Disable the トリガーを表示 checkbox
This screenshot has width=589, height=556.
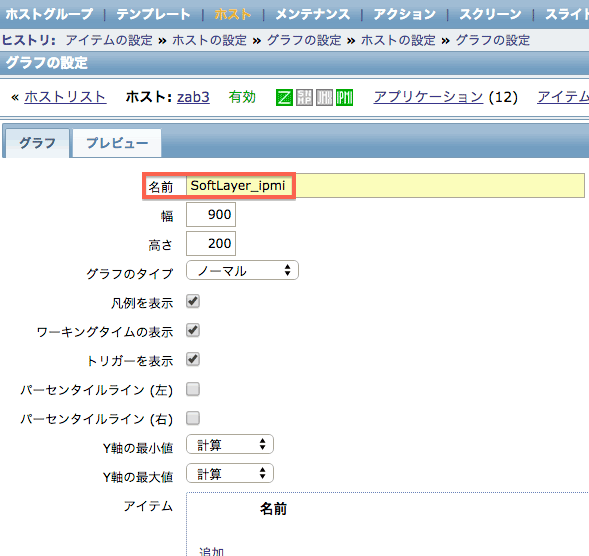pos(193,360)
